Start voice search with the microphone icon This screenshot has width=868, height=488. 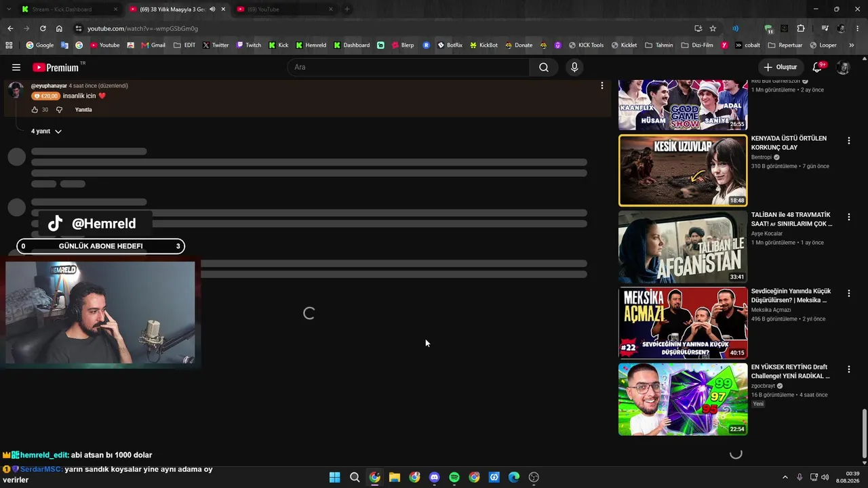[x=574, y=67]
